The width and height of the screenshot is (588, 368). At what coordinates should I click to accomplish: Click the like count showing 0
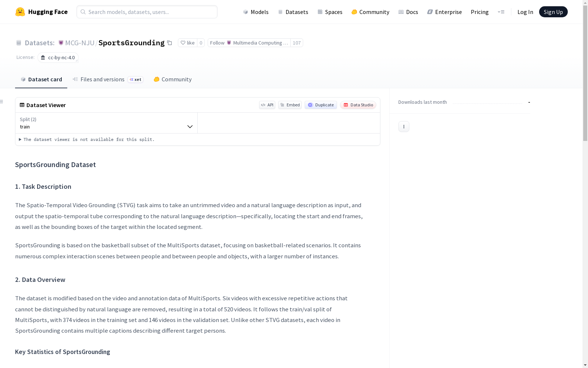[x=201, y=43]
